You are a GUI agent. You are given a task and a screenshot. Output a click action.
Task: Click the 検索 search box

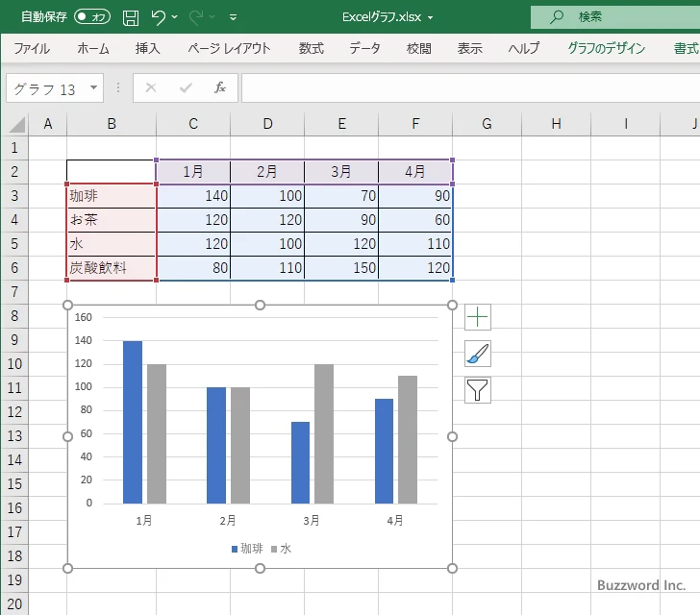point(615,17)
